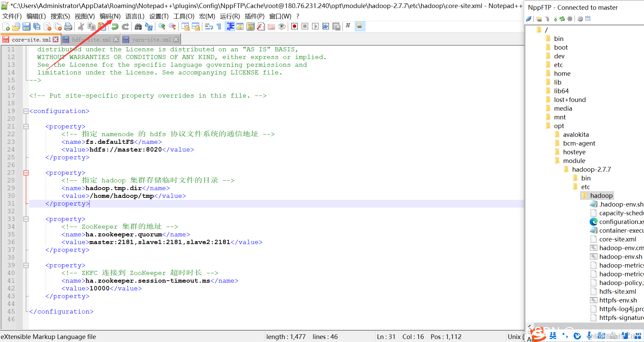Select the hadoop-2.7.7 folder in tree
644x342 pixels.
pos(591,170)
